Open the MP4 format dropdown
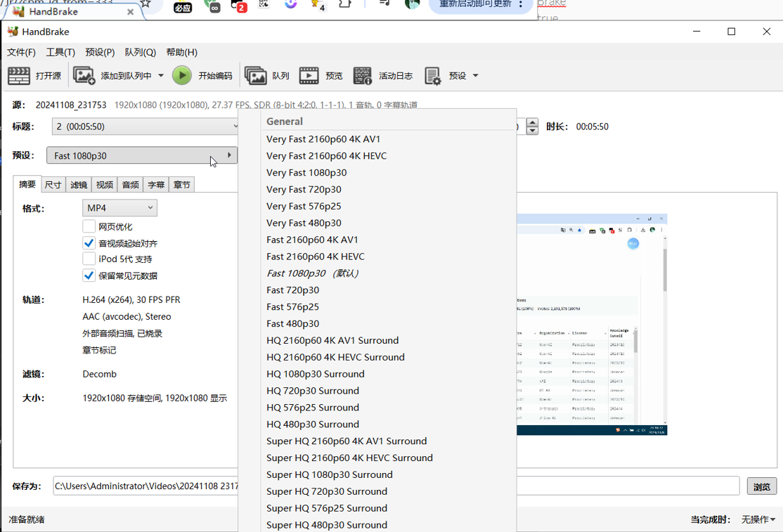The height and width of the screenshot is (532, 783). tap(120, 208)
